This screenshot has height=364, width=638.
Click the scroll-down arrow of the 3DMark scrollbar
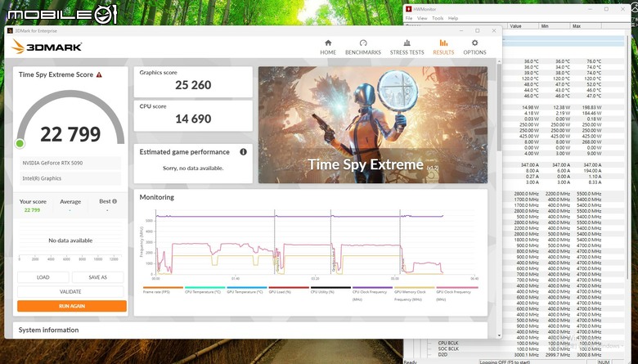pyautogui.click(x=499, y=335)
